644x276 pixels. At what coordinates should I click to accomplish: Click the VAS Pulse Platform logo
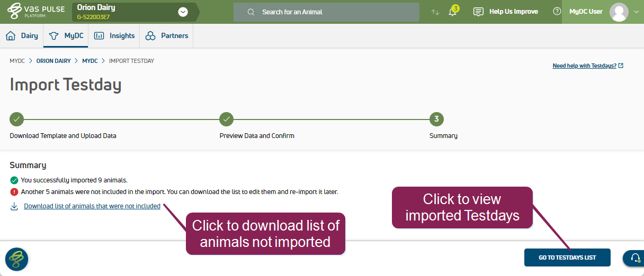(x=36, y=12)
